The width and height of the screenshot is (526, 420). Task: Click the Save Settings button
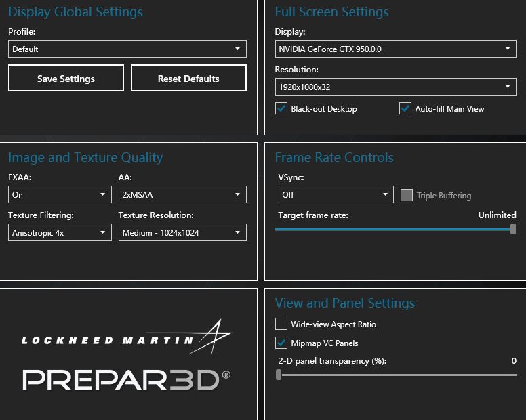(x=66, y=78)
